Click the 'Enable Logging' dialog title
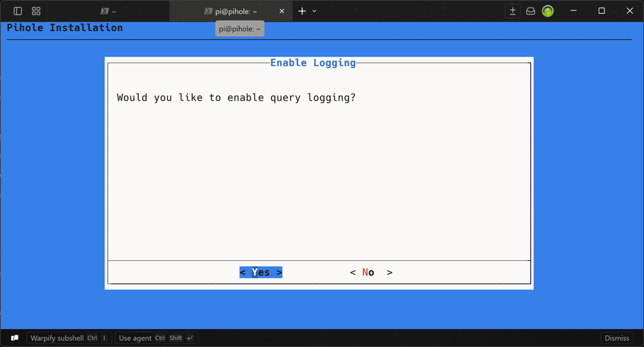 point(313,63)
